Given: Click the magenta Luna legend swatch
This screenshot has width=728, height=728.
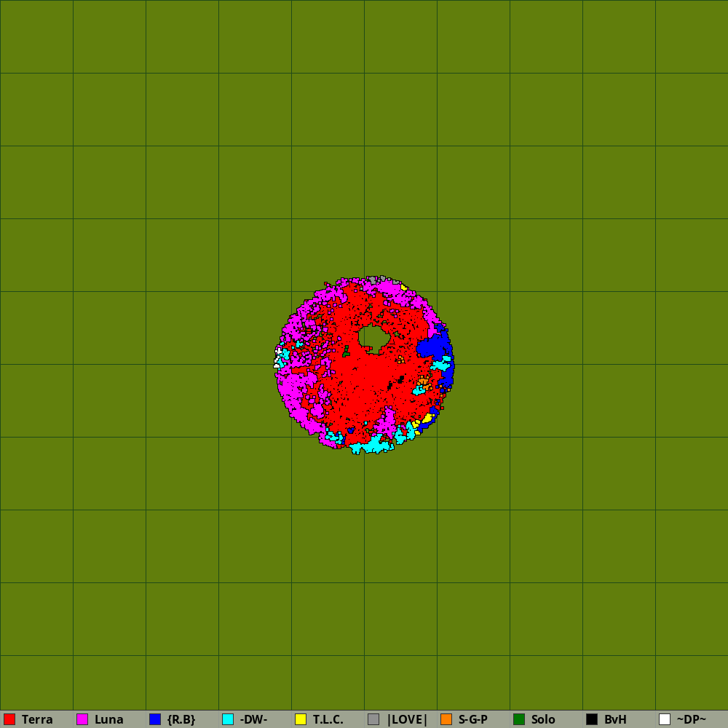Looking at the screenshot, I should point(82,719).
